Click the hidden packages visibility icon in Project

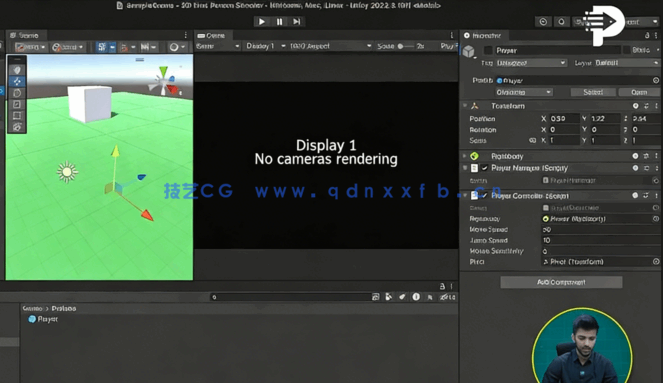pyautogui.click(x=447, y=297)
